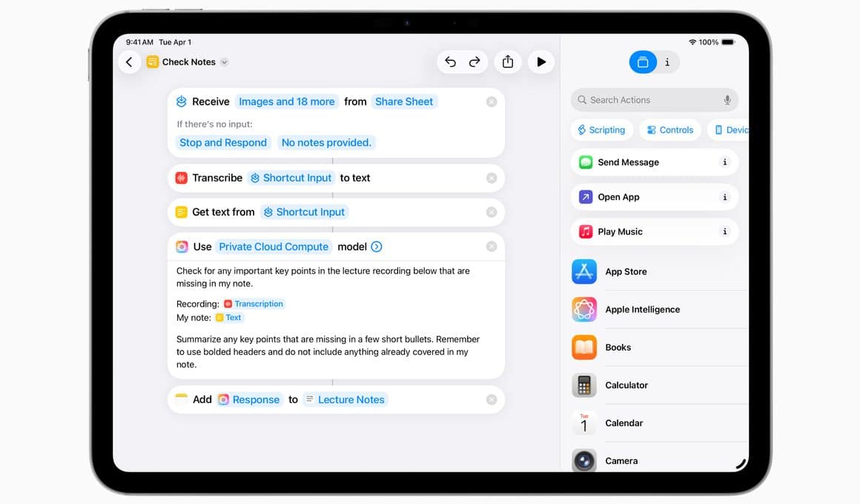Check the Wi-Fi status icon
Image resolution: width=860 pixels, height=504 pixels.
click(x=692, y=42)
